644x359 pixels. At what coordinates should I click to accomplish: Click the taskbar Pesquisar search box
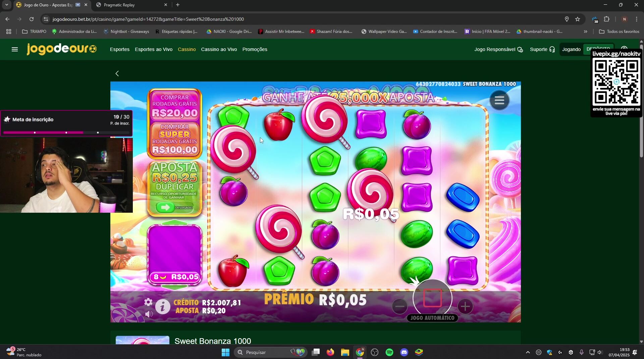pyautogui.click(x=270, y=352)
